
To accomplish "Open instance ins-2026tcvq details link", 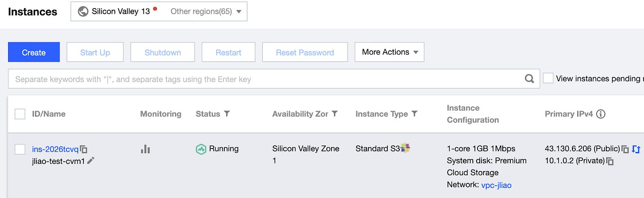I will point(55,149).
